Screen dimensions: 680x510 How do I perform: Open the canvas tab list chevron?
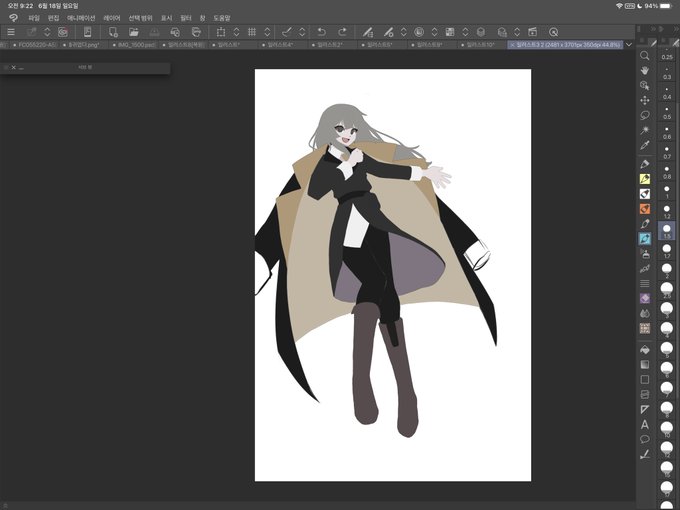(x=628, y=45)
